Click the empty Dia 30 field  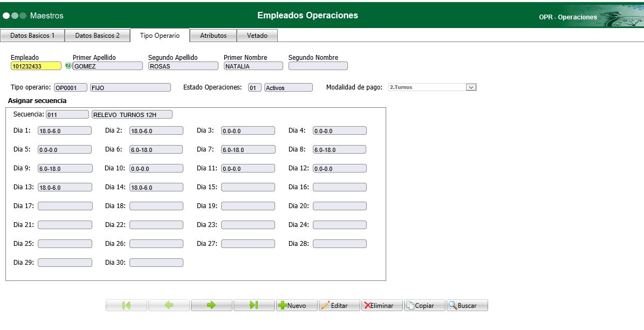click(156, 263)
